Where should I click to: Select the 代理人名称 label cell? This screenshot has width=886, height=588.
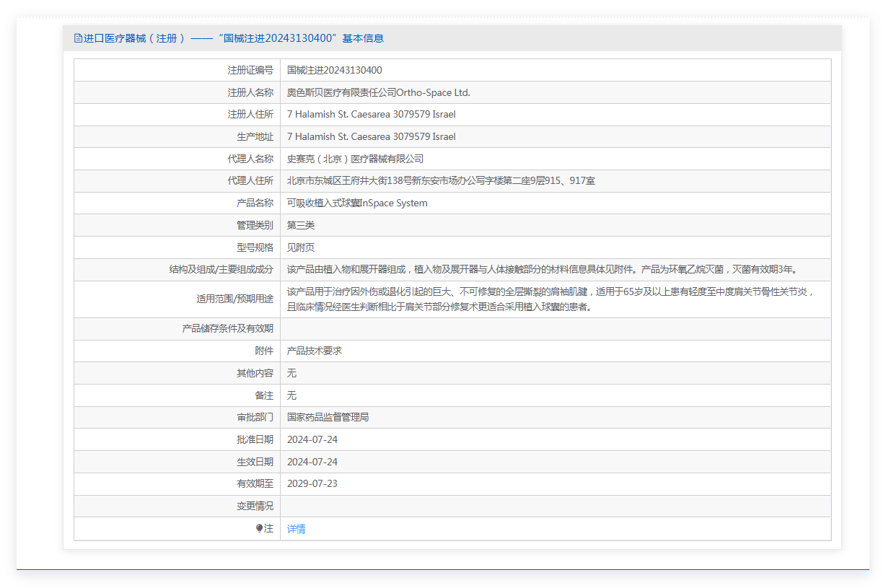pos(177,159)
